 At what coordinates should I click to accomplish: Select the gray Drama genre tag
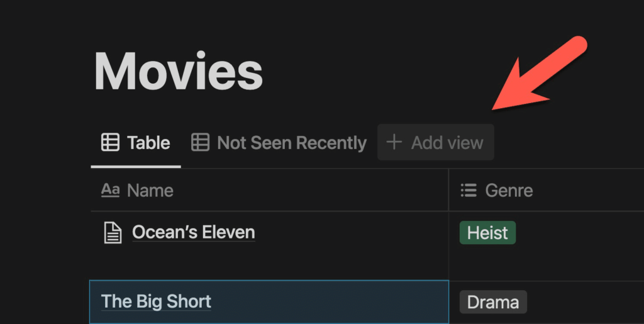coord(493,302)
